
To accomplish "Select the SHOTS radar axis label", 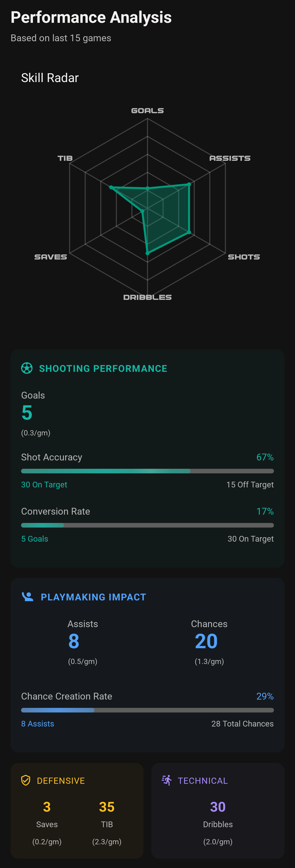I will [x=244, y=257].
